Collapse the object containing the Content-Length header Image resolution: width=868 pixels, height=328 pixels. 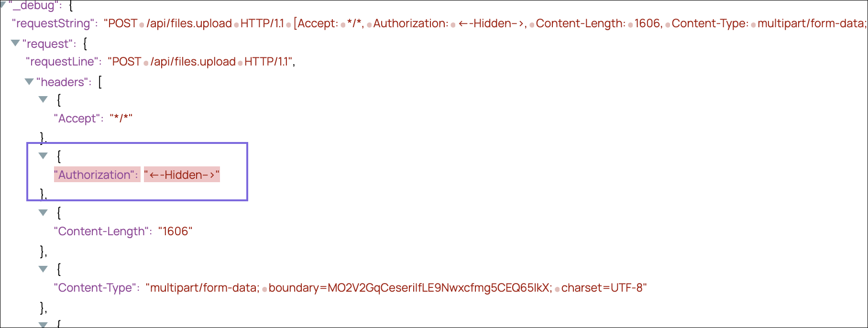click(43, 212)
